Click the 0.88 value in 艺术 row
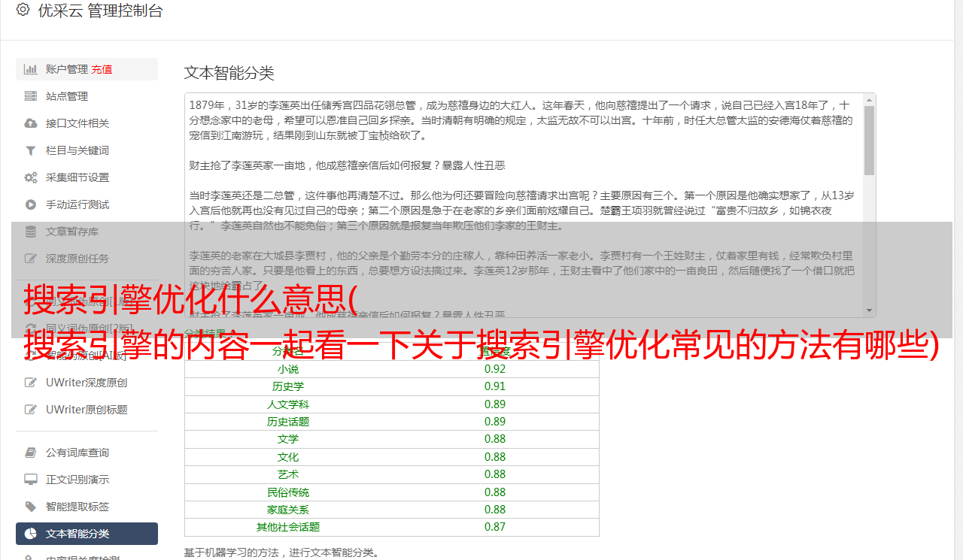 pos(495,474)
